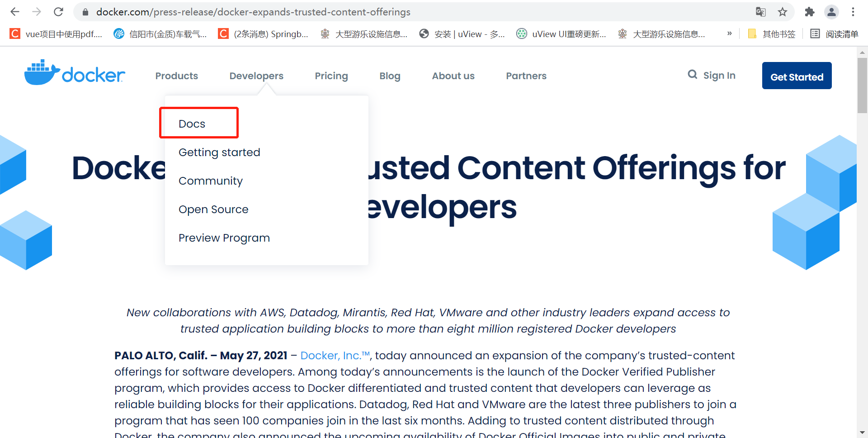Open the Developers nav menu

[256, 76]
